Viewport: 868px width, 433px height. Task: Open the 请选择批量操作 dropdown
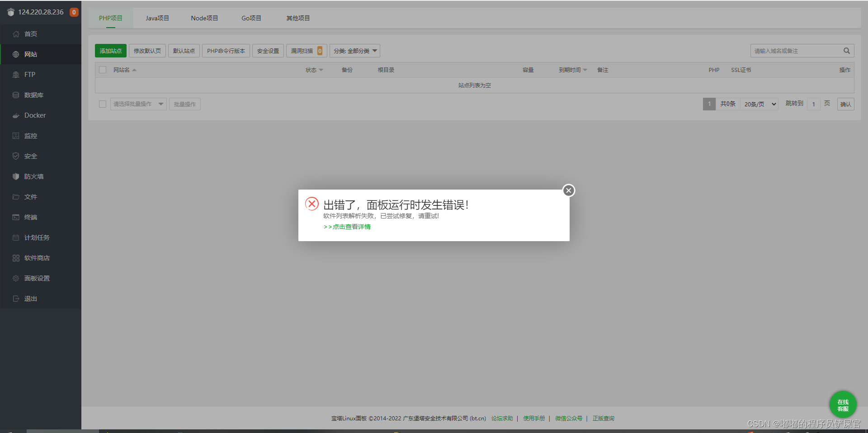(x=138, y=104)
